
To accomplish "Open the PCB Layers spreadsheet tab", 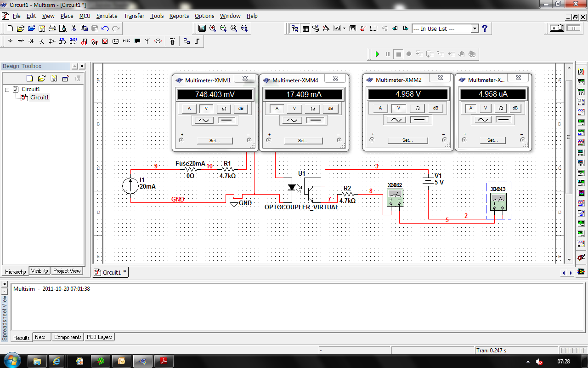I will pyautogui.click(x=99, y=337).
